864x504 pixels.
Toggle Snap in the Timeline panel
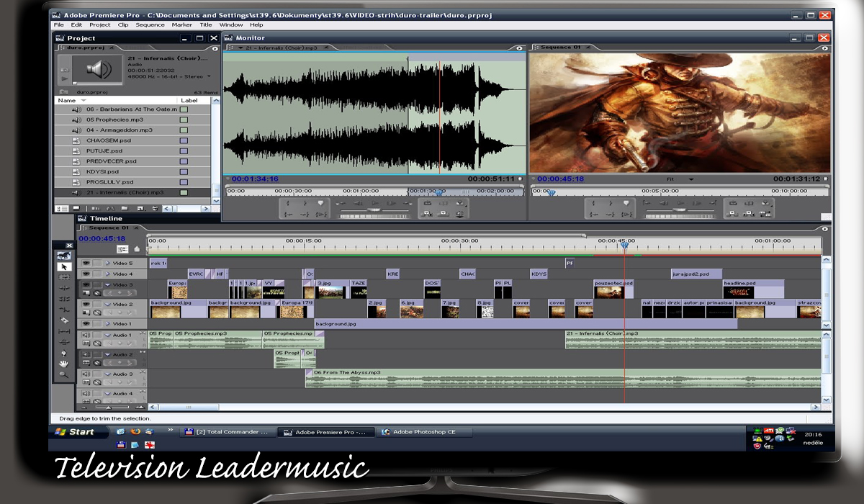pos(122,249)
